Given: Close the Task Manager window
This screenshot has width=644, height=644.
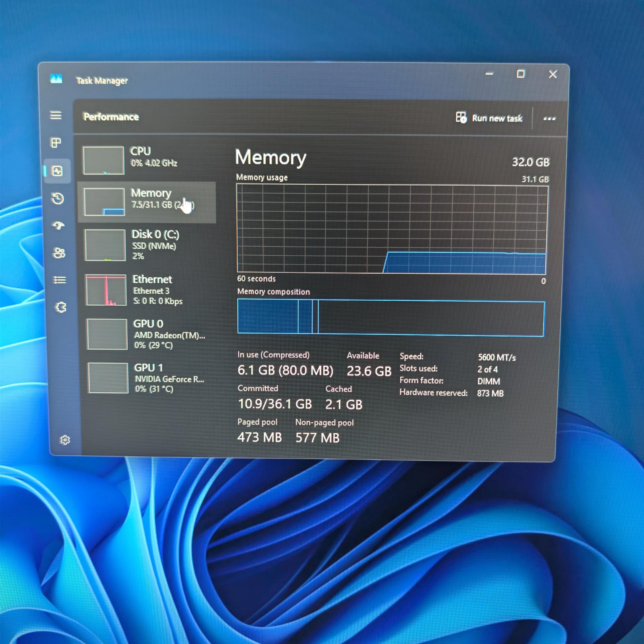Looking at the screenshot, I should pos(553,74).
